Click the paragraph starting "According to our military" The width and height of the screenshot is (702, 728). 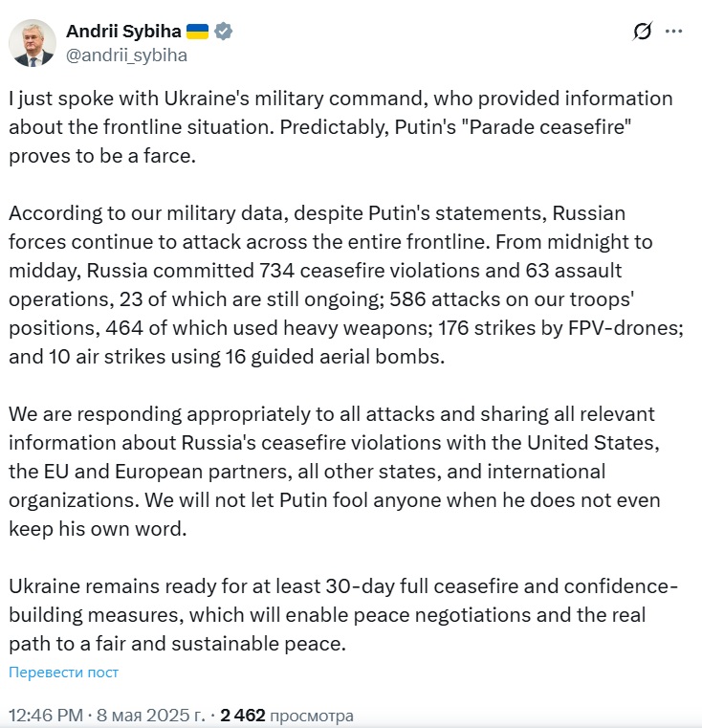click(x=346, y=285)
